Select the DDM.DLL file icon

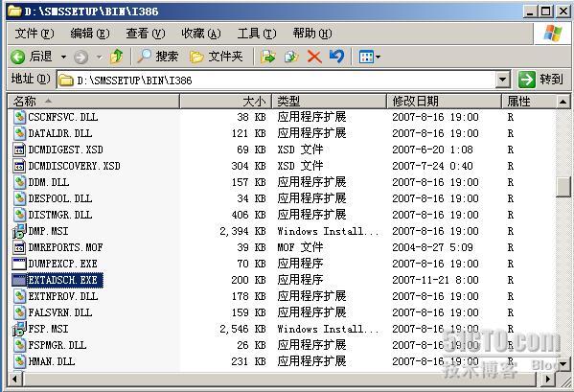(x=19, y=182)
